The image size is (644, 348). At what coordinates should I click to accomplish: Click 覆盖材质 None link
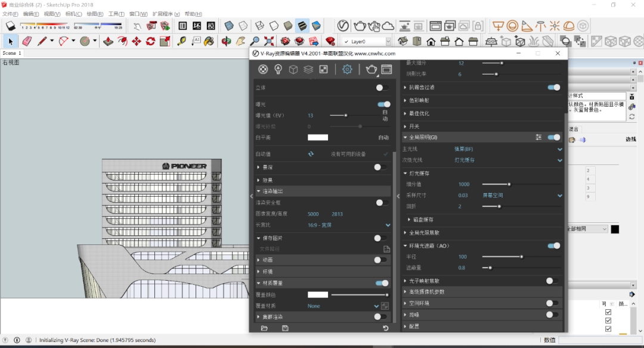pos(314,306)
